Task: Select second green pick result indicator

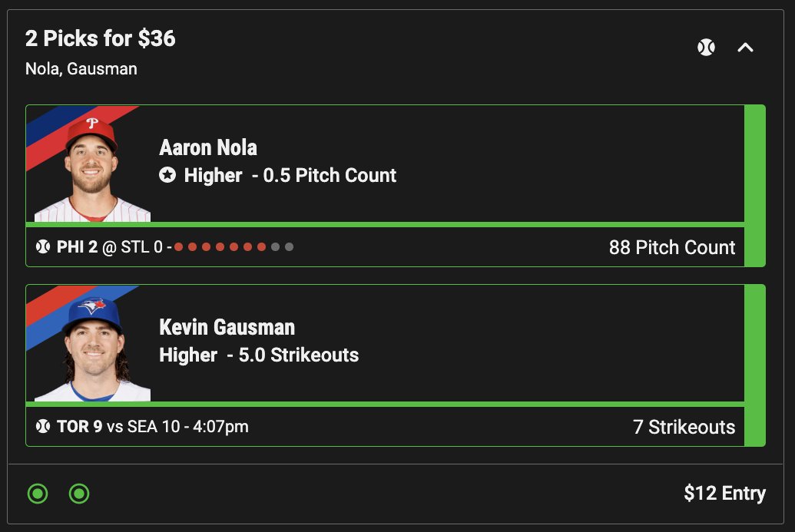Action: (x=79, y=493)
